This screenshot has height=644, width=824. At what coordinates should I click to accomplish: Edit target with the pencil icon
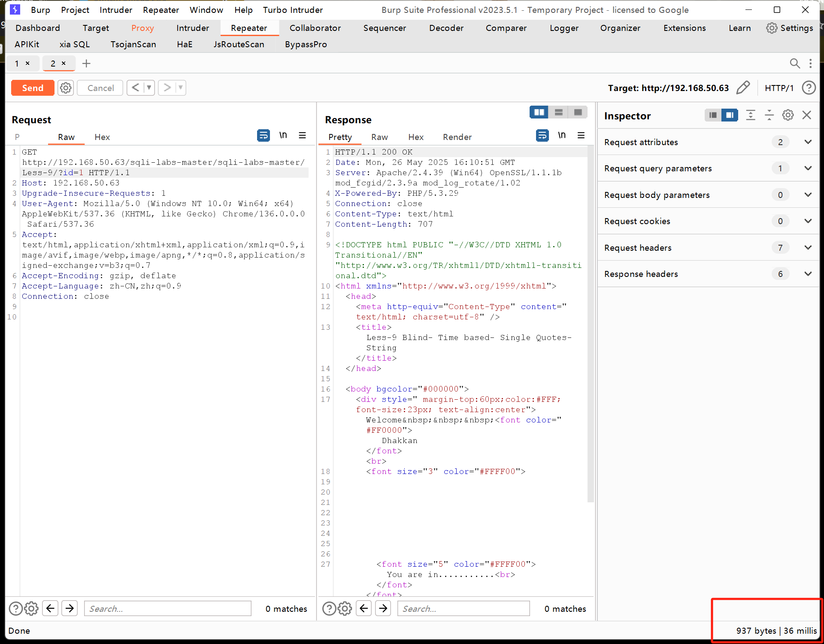coord(743,88)
